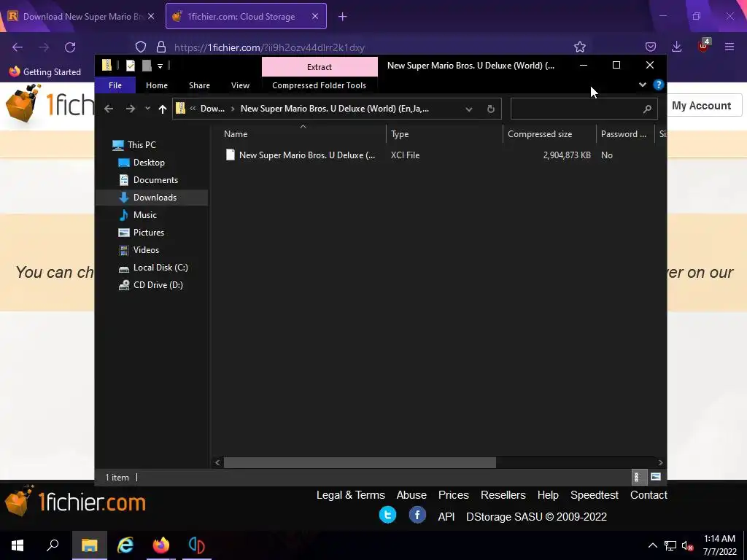
Task: Click the uBlock Origin extension icon
Action: click(x=704, y=46)
